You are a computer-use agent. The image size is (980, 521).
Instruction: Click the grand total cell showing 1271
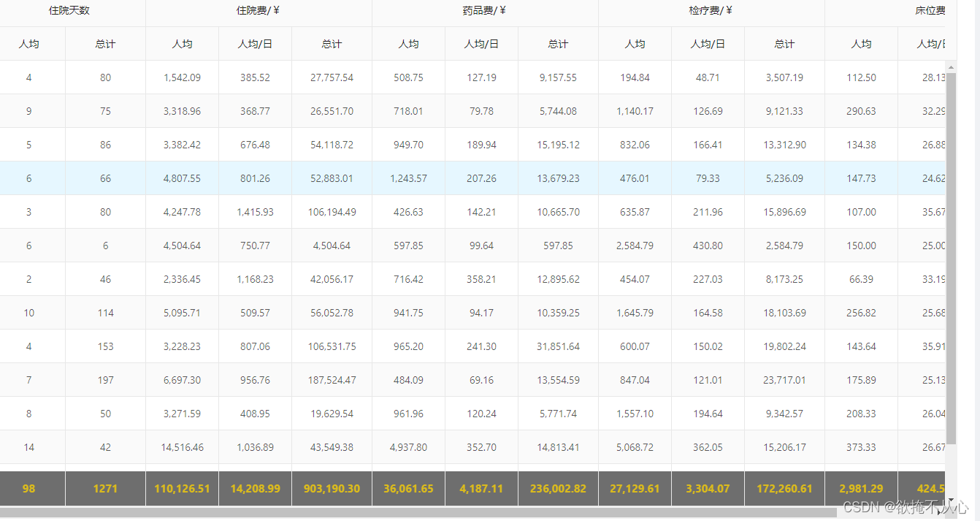[105, 488]
